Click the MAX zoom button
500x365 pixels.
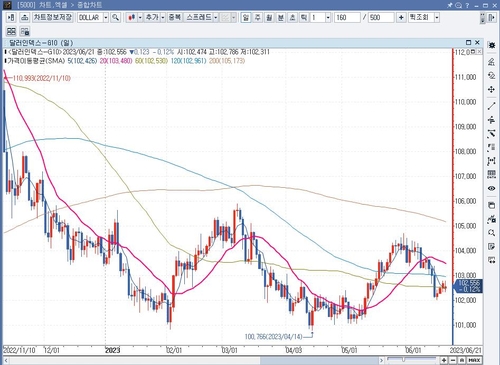click(x=474, y=360)
